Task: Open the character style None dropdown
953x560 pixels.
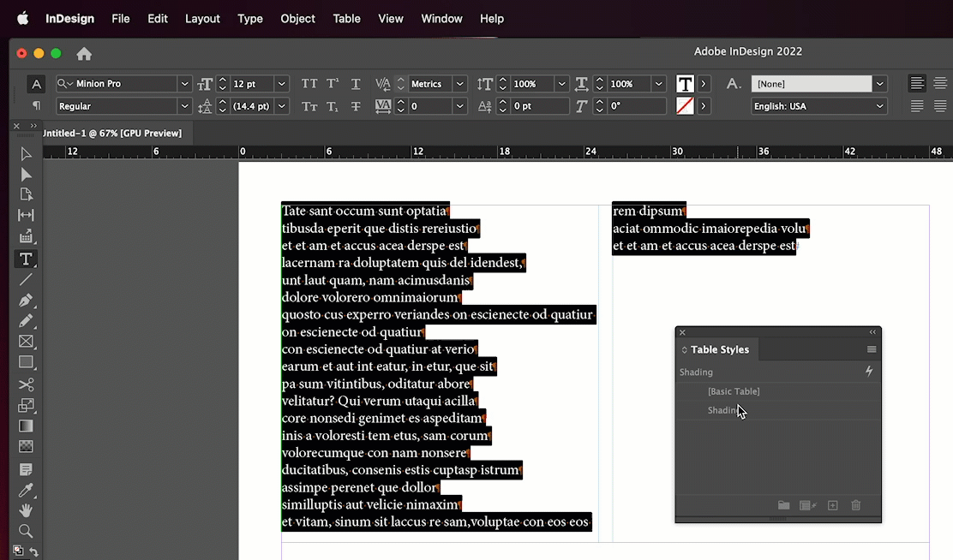Action: click(x=879, y=84)
